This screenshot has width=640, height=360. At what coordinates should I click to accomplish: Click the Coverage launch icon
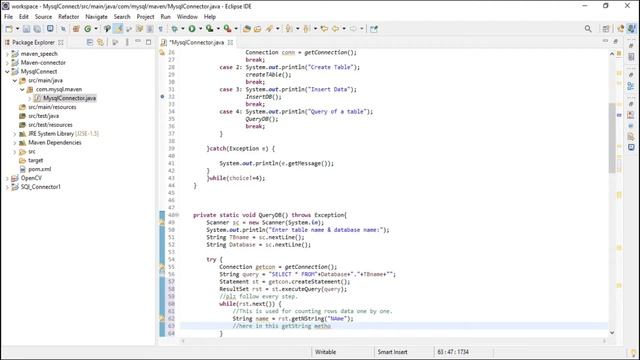[209, 29]
